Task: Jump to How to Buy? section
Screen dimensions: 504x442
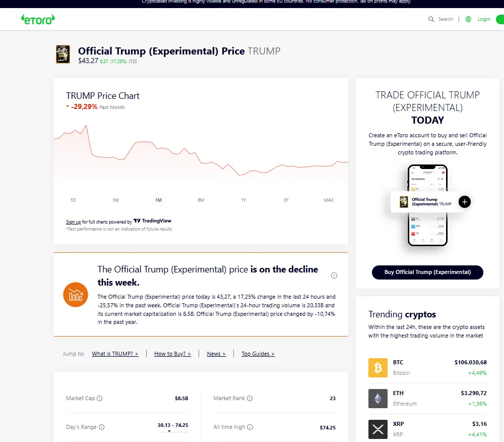Action: [172, 354]
